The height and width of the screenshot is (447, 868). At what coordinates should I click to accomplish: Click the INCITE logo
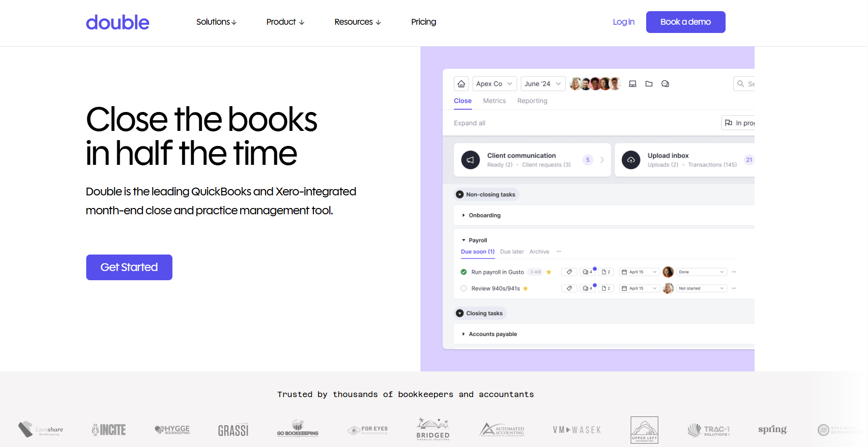tap(109, 430)
